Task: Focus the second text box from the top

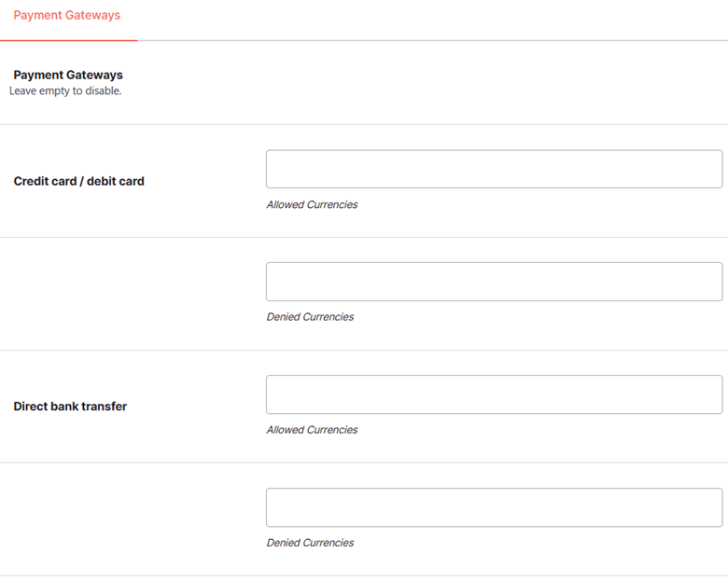Action: (494, 282)
